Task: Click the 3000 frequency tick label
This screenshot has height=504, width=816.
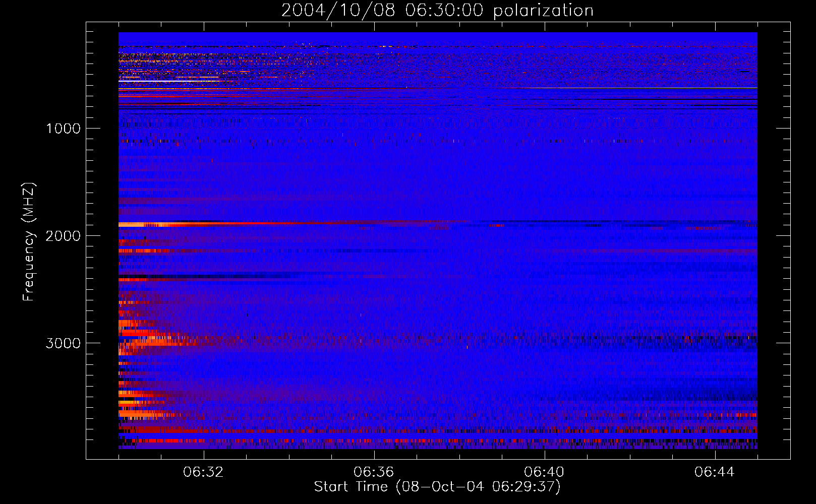Action: [x=63, y=343]
